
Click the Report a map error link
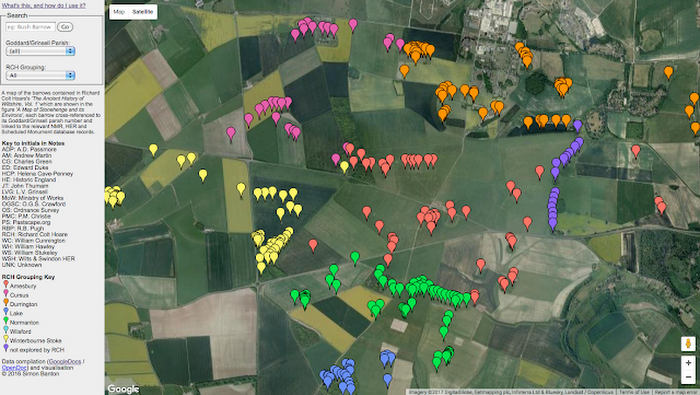tap(675, 392)
